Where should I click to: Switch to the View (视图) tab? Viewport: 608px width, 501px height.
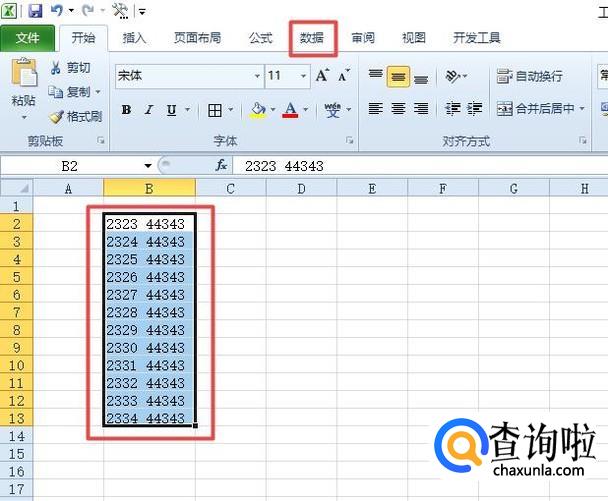tap(414, 38)
